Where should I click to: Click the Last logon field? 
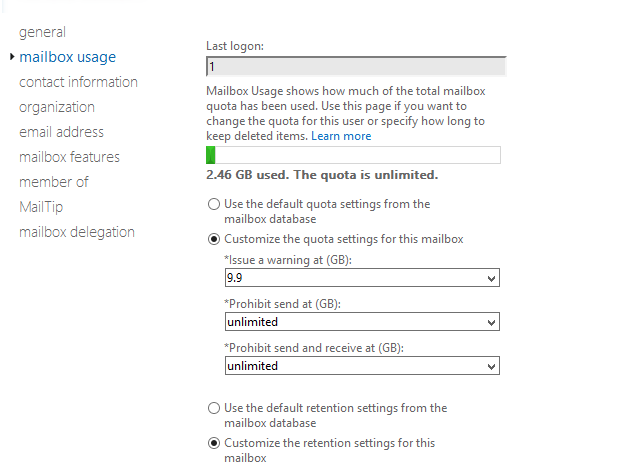pyautogui.click(x=355, y=67)
